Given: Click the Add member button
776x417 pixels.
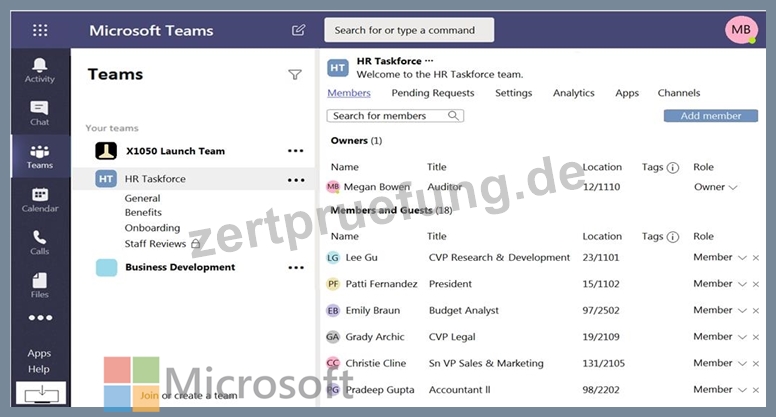Looking at the screenshot, I should tap(711, 116).
